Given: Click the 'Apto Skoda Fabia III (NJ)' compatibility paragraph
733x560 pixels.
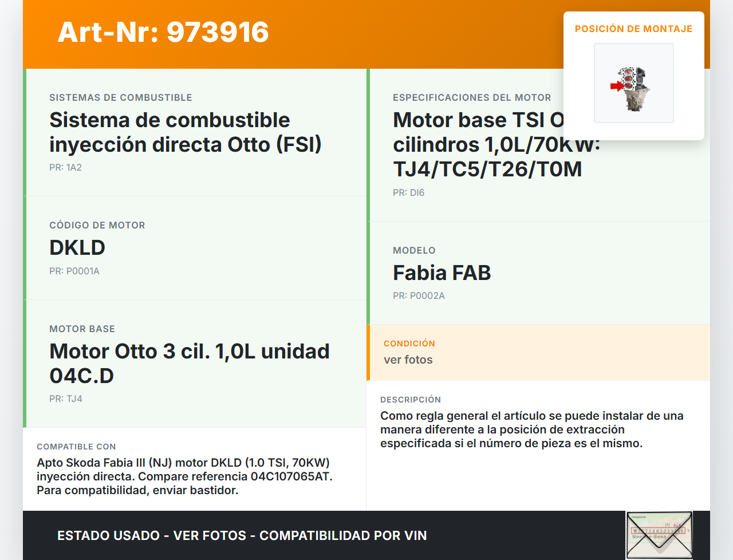Looking at the screenshot, I should [x=184, y=476].
